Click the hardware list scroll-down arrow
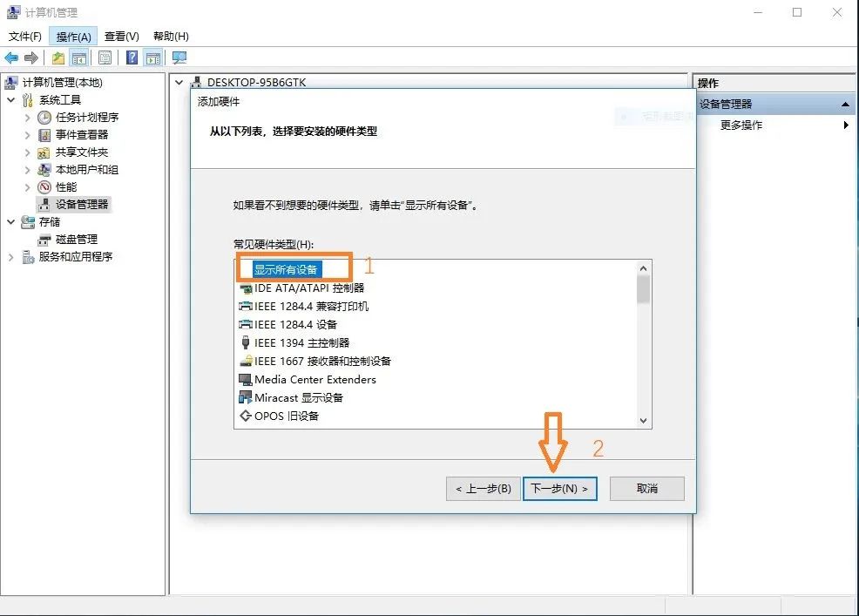Screen dimensions: 859x616 (x=643, y=421)
